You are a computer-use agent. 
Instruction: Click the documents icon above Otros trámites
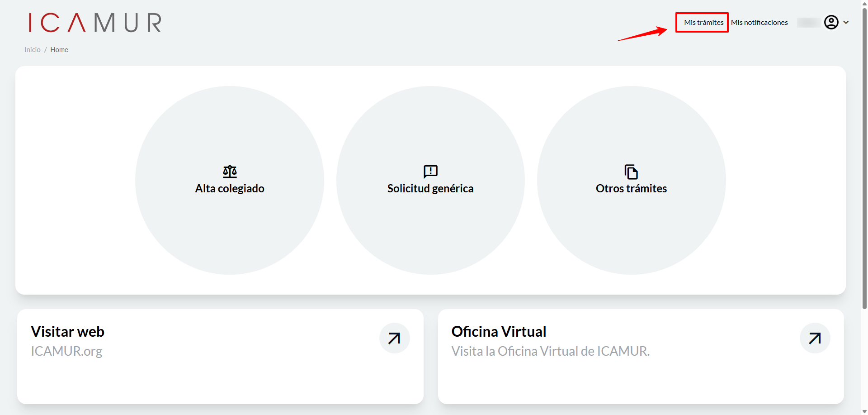point(631,172)
